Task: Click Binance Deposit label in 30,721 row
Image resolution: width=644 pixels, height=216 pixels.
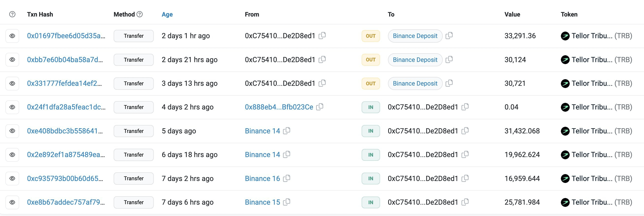Action: tap(415, 83)
